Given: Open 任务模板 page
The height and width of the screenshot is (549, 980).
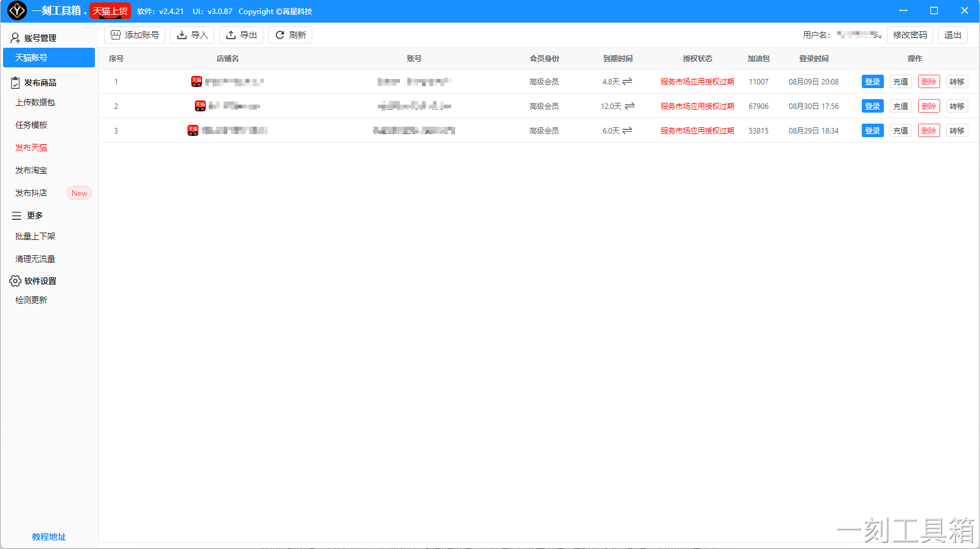Looking at the screenshot, I should pyautogui.click(x=31, y=125).
